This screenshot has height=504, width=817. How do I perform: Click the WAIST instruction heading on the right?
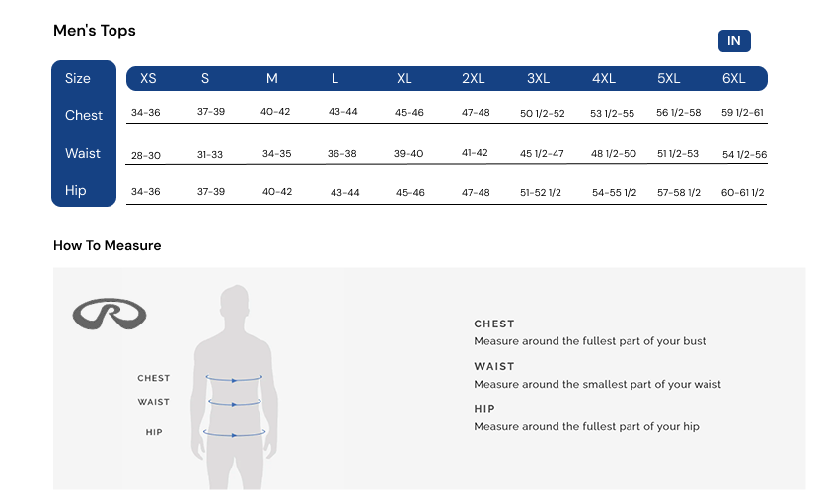point(494,366)
